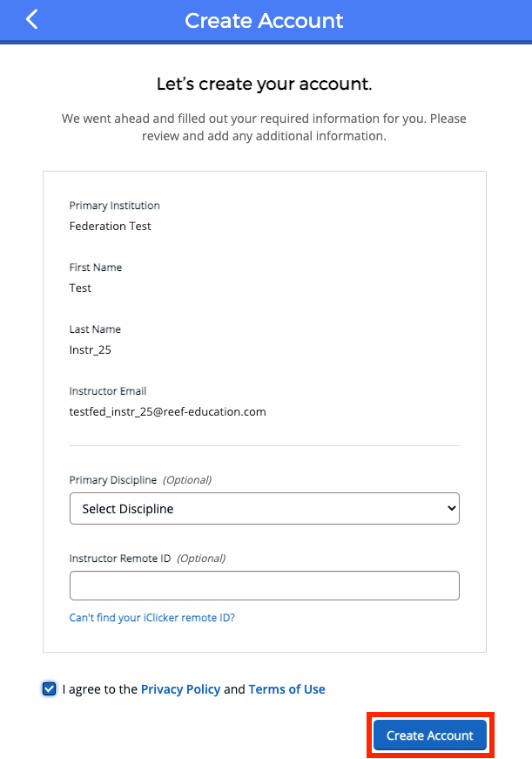
Task: Uncheck the Privacy Policy agreement checkbox
Action: (x=49, y=688)
